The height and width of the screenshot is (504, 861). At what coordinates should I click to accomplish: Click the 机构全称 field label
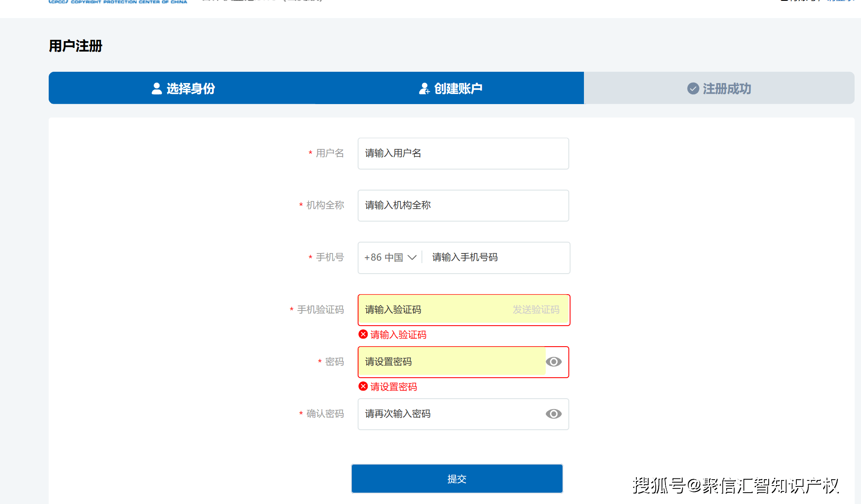tap(325, 205)
